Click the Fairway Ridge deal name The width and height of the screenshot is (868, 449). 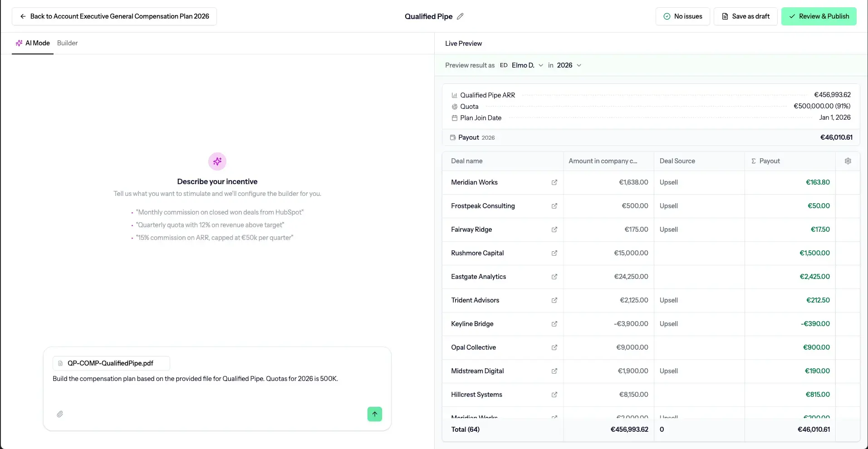pyautogui.click(x=471, y=229)
